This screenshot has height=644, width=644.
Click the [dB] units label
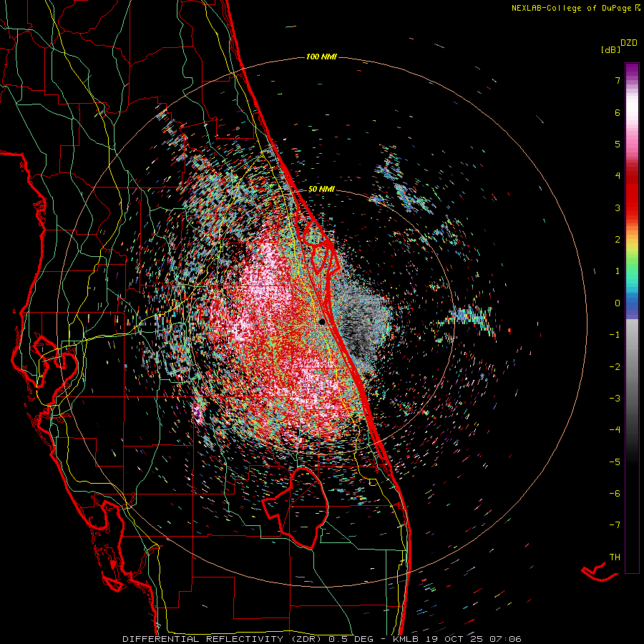pos(610,49)
